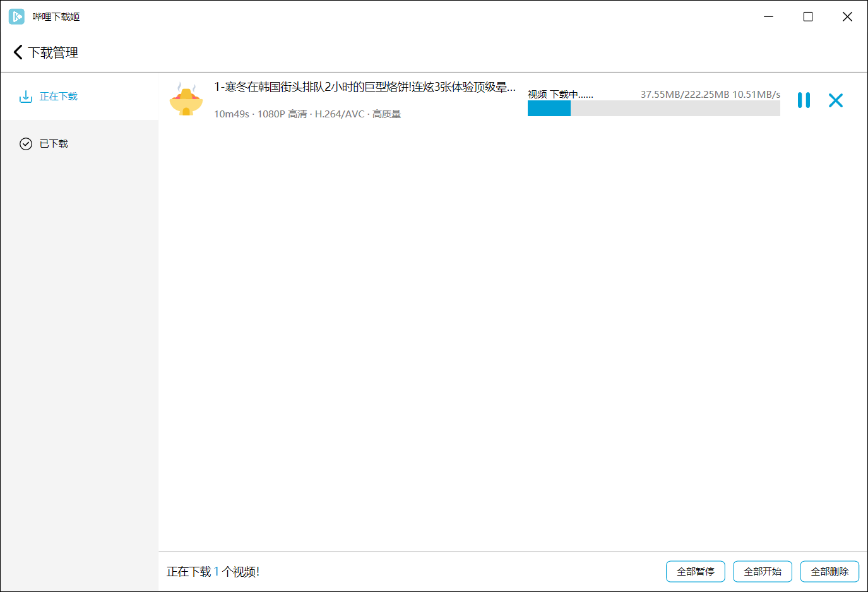The width and height of the screenshot is (868, 592).
Task: Select the 已下载 checkmark icon in sidebar
Action: [25, 143]
